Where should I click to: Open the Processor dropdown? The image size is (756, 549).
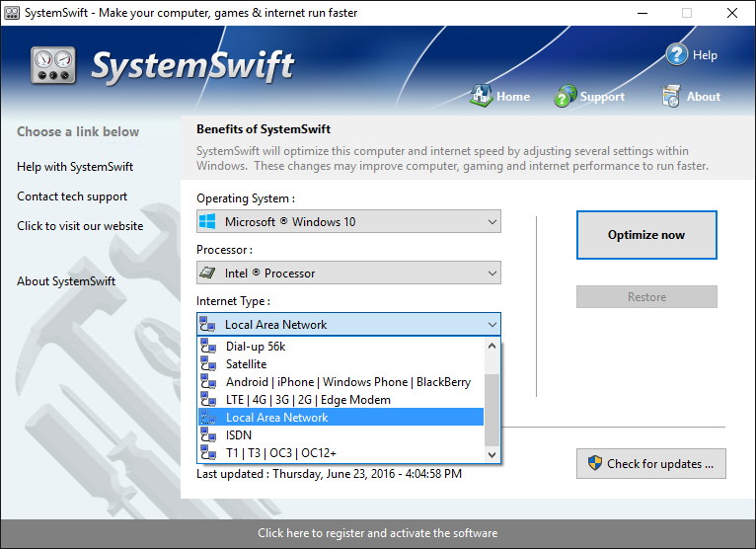(348, 274)
